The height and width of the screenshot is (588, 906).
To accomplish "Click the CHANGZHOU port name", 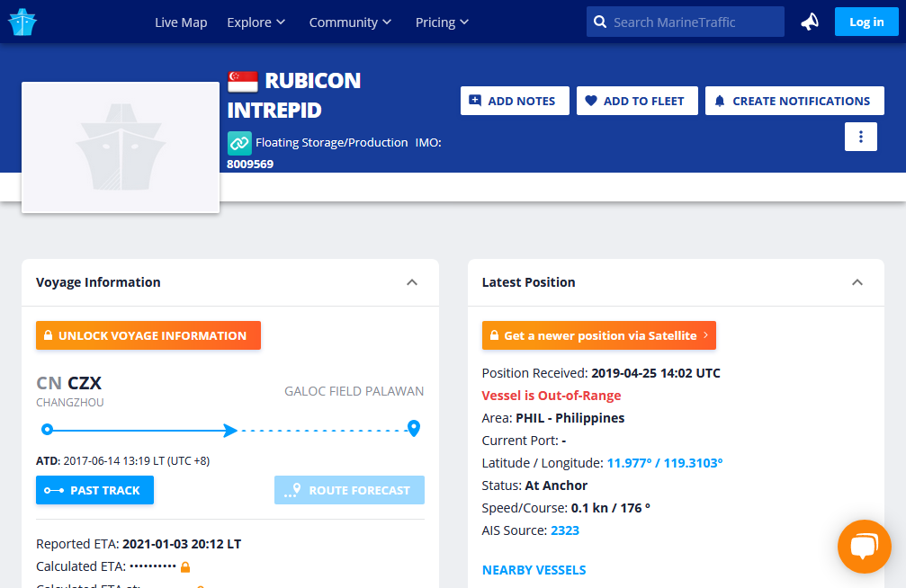I will tap(70, 403).
